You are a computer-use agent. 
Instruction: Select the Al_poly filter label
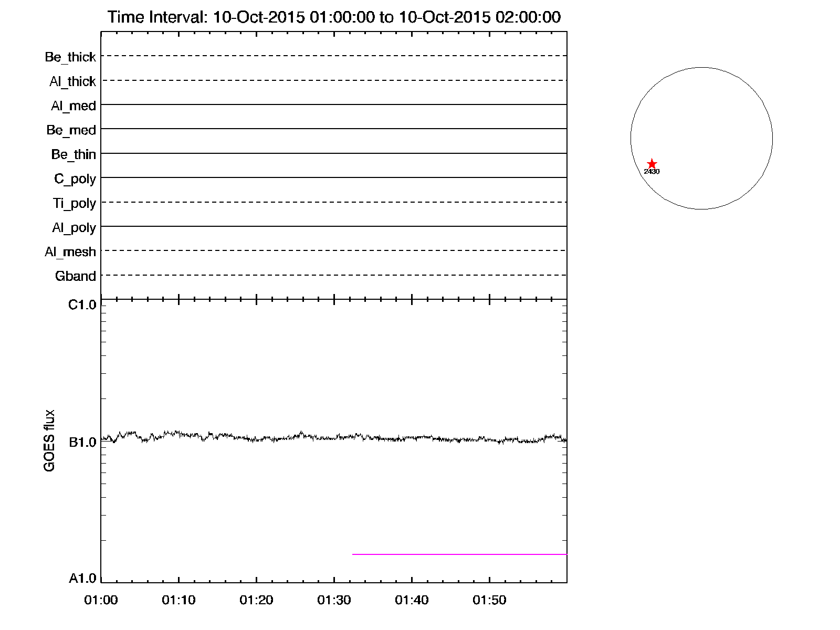click(74, 227)
